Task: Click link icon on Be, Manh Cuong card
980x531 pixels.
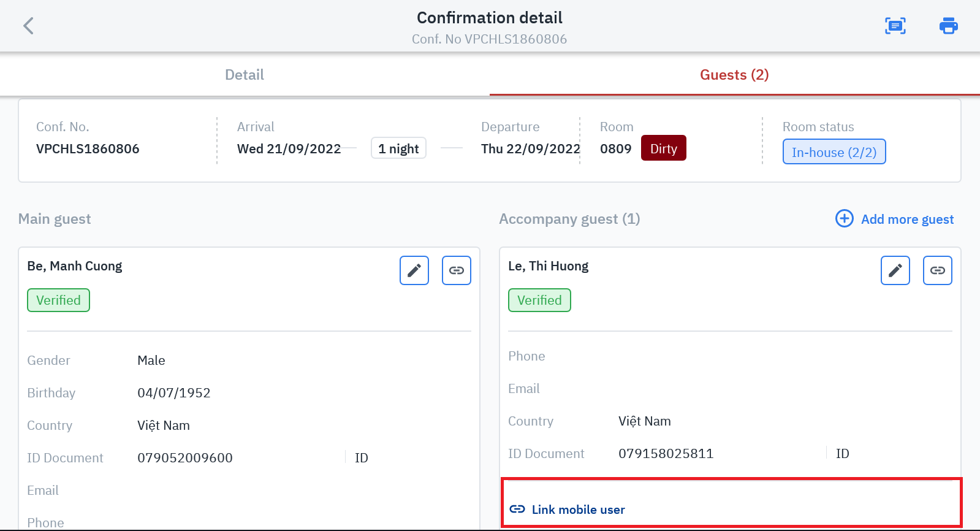Action: [x=457, y=270]
